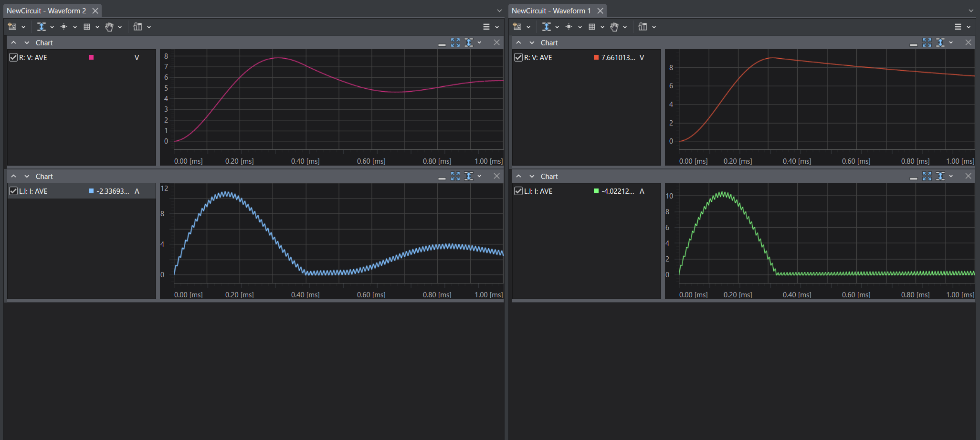
Task: Fit-all zoom on Waveform 2 voltage chart
Action: pos(455,42)
